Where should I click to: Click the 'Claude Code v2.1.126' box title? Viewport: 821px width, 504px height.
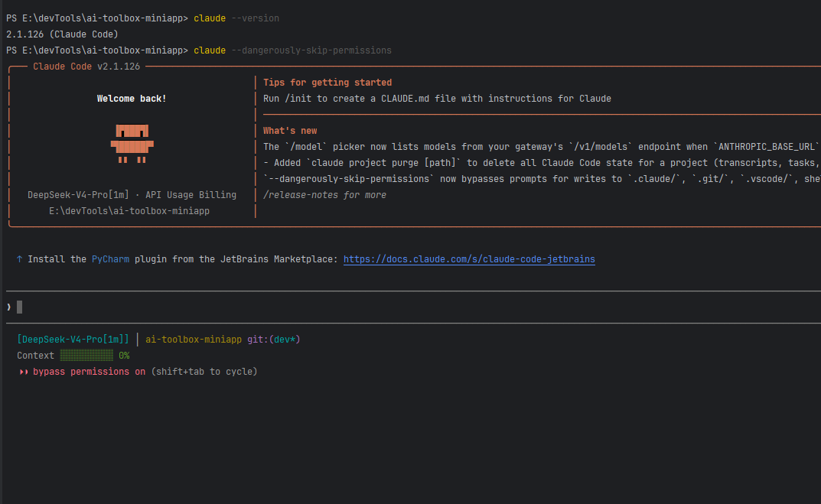point(86,67)
